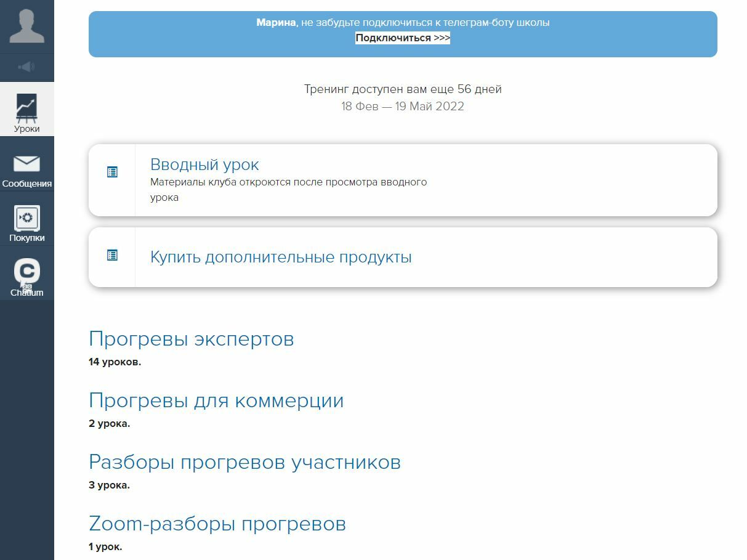Open the Прогревы экспертов section
747x560 pixels.
click(191, 339)
